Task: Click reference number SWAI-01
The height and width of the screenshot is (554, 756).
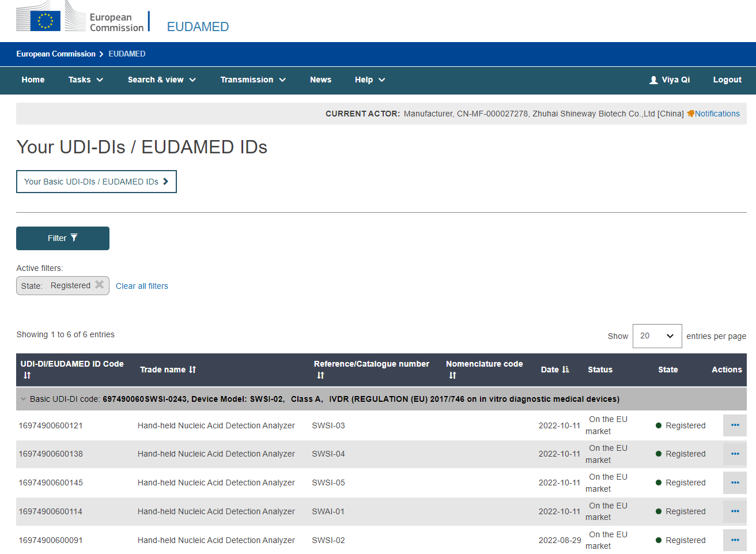Action: (x=328, y=511)
